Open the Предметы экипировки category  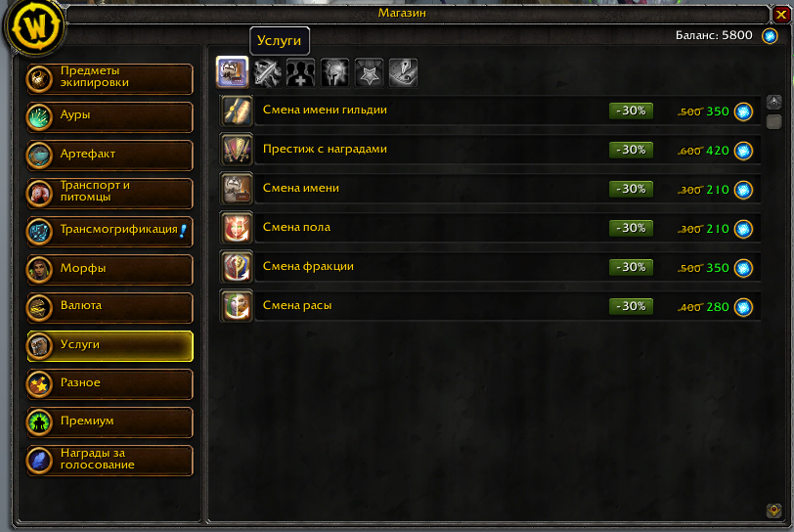(110, 78)
